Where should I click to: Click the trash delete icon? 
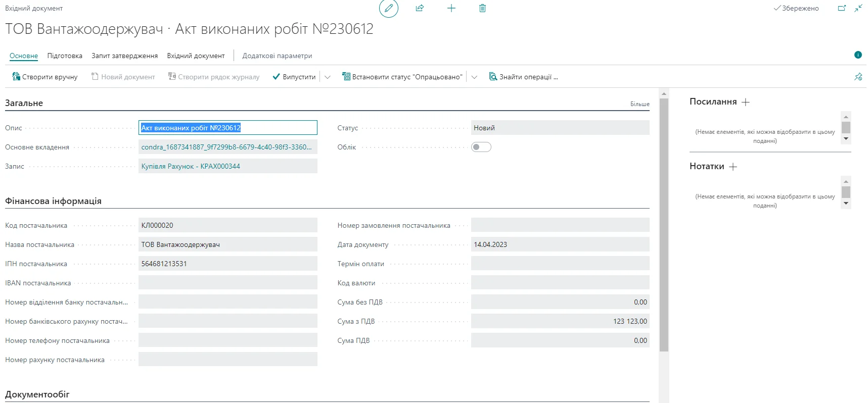click(x=482, y=9)
